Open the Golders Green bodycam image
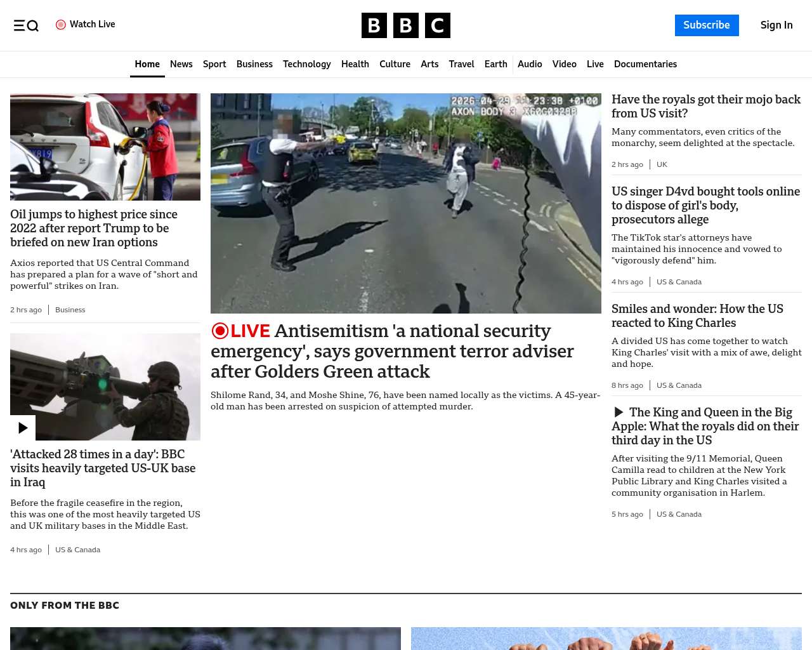 (405, 203)
